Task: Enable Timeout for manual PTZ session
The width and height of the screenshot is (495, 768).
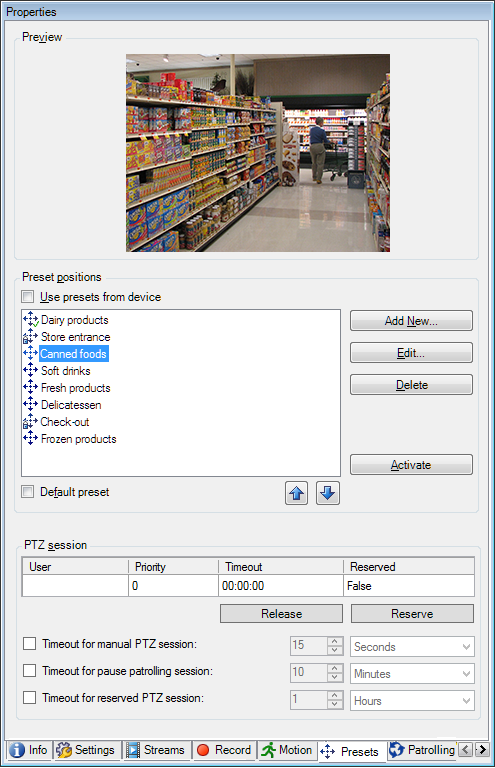Action: point(30,644)
